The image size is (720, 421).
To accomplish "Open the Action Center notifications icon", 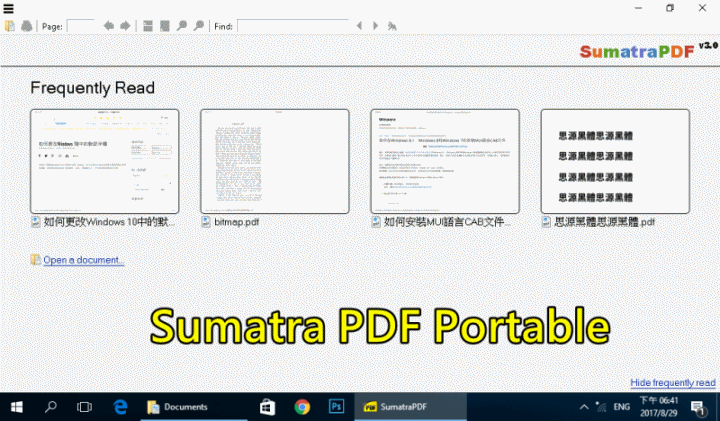I will click(x=698, y=407).
